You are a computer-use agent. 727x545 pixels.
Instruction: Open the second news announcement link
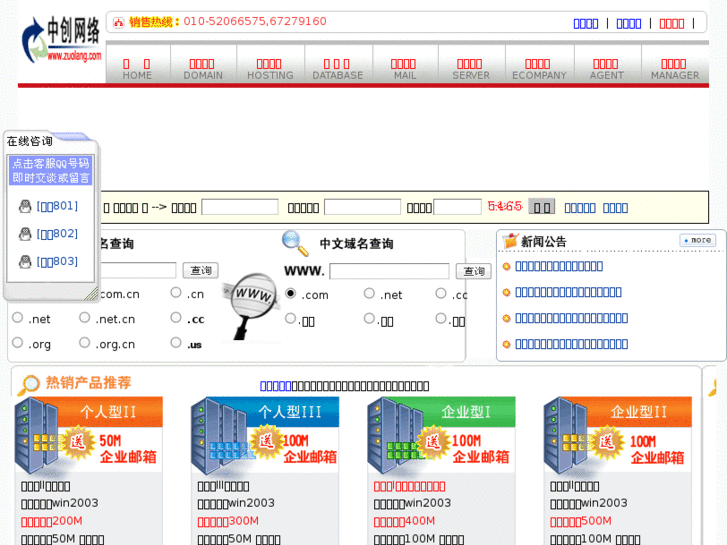pos(568,292)
